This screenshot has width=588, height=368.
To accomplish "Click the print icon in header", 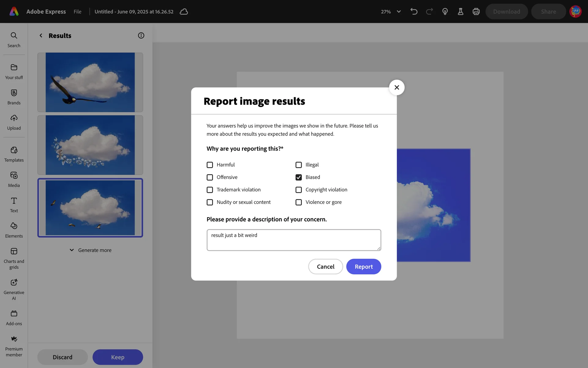I will tap(476, 12).
